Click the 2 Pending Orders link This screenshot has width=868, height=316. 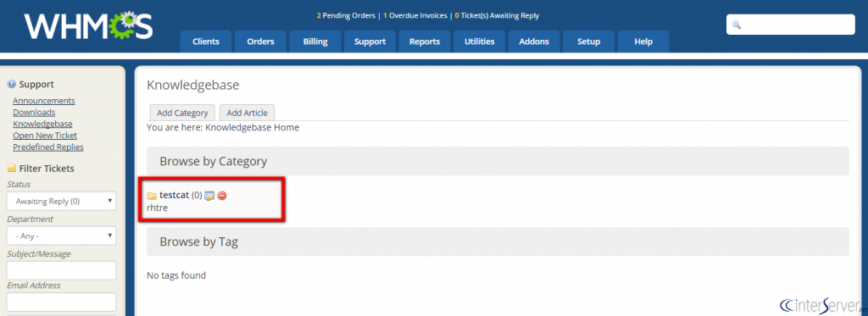(347, 16)
